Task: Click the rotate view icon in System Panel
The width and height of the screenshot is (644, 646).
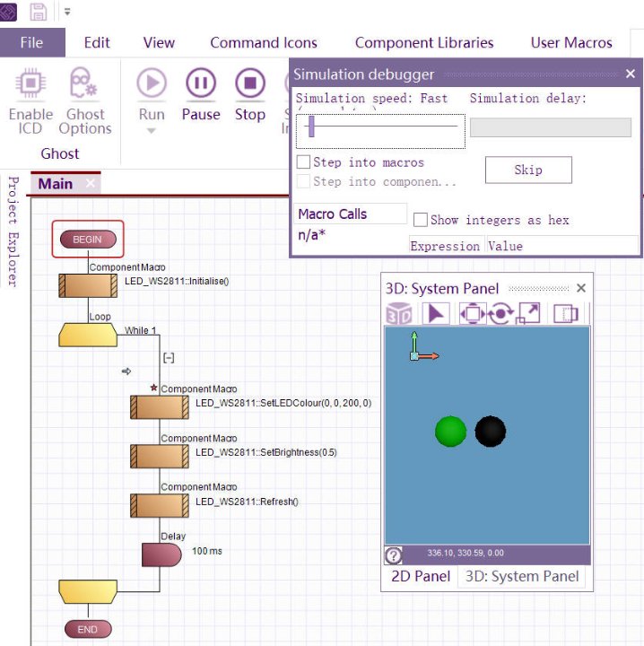Action: [x=500, y=313]
